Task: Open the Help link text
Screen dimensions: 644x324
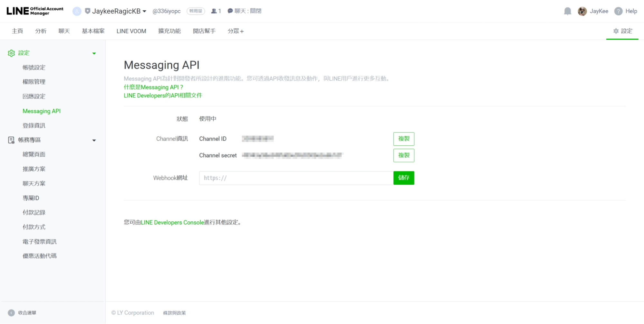Action: (x=631, y=11)
